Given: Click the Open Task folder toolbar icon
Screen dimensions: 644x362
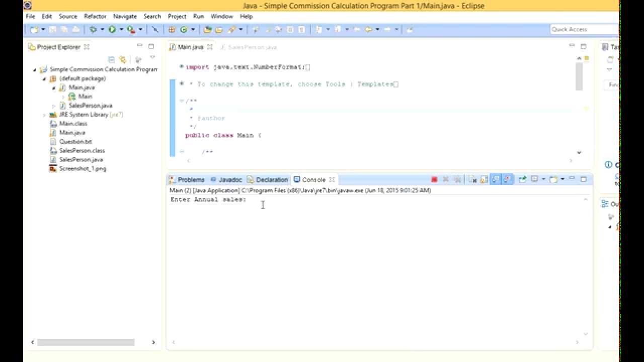Looking at the screenshot, I should 219,30.
